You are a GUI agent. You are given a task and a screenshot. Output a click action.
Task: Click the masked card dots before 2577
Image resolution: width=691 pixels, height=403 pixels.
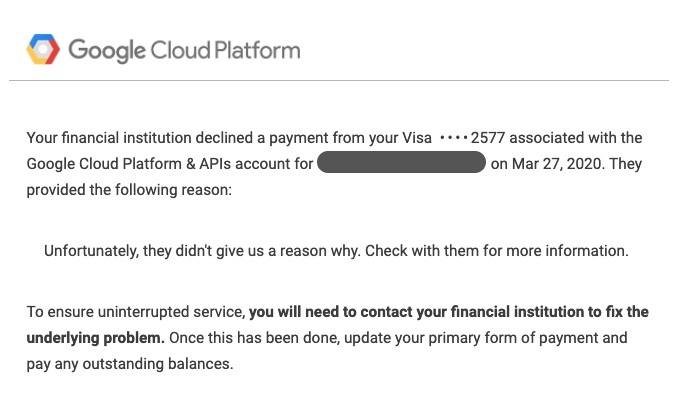(453, 138)
